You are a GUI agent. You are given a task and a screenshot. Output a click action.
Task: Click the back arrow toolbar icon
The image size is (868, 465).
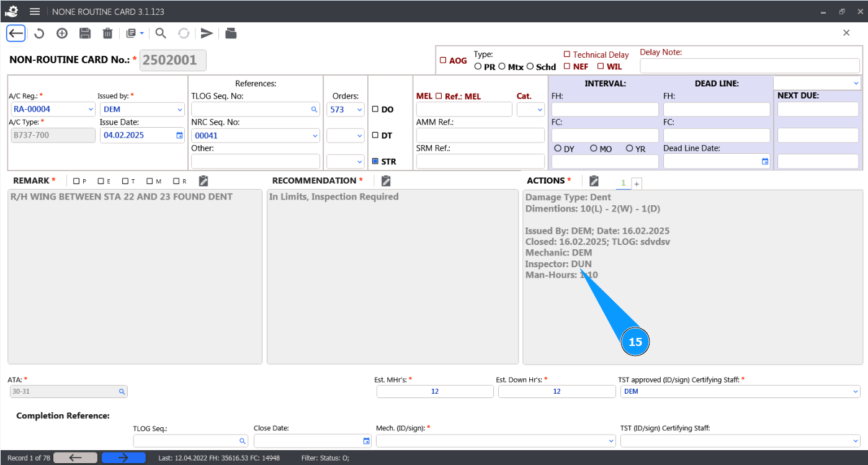16,33
